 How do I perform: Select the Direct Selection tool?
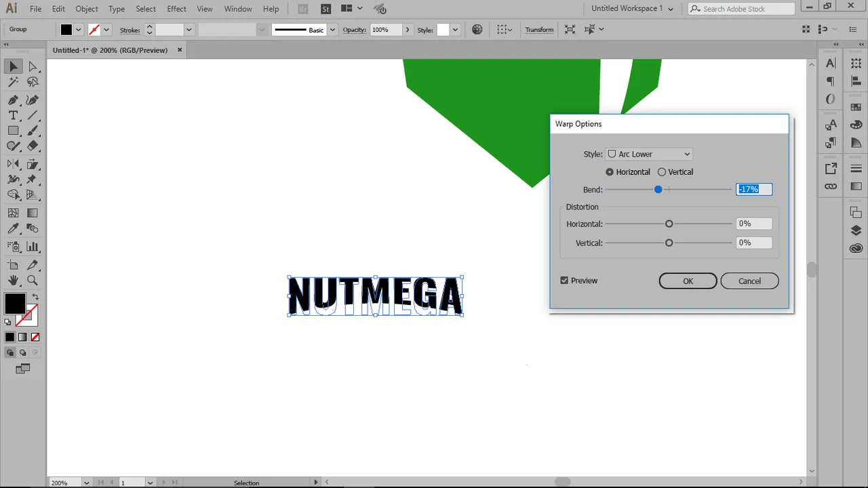(33, 66)
